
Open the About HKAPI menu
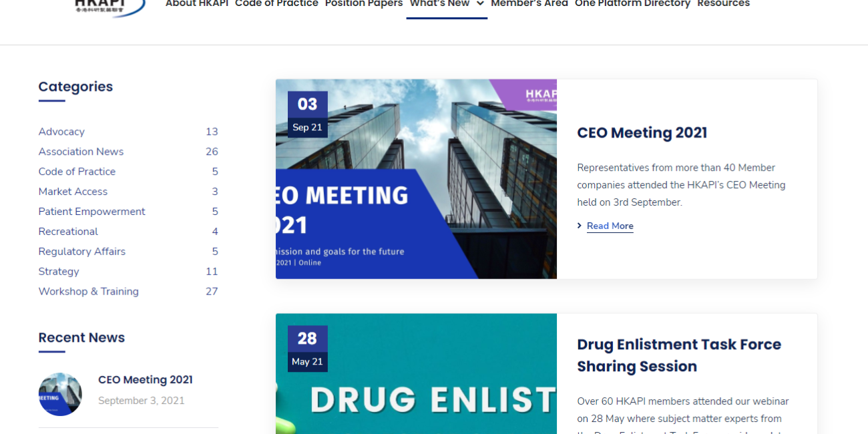click(197, 4)
